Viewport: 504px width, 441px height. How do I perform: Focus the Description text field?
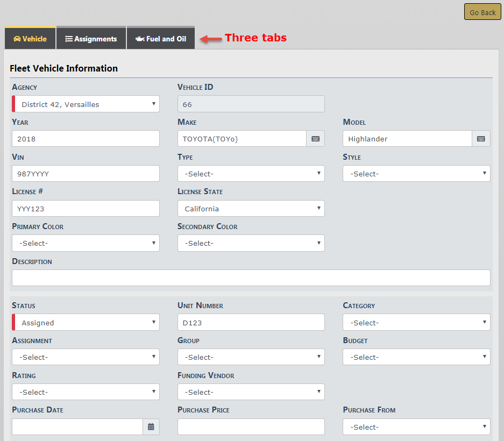coord(251,278)
